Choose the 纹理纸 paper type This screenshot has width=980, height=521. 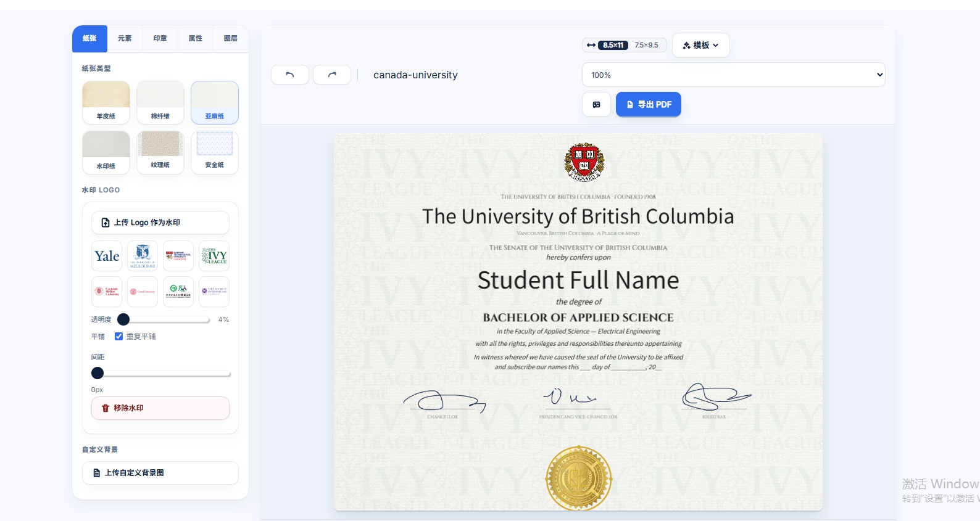tap(160, 152)
